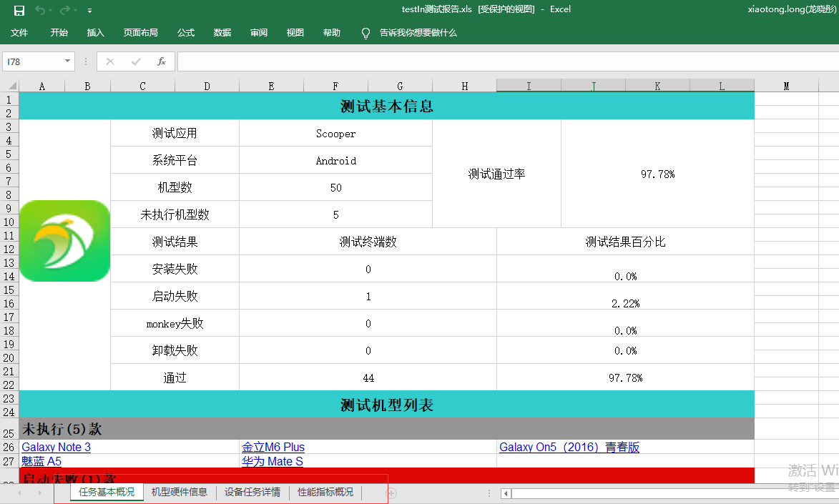The height and width of the screenshot is (504, 839).
Task: Click the Name Box showing I78
Action: (x=32, y=61)
